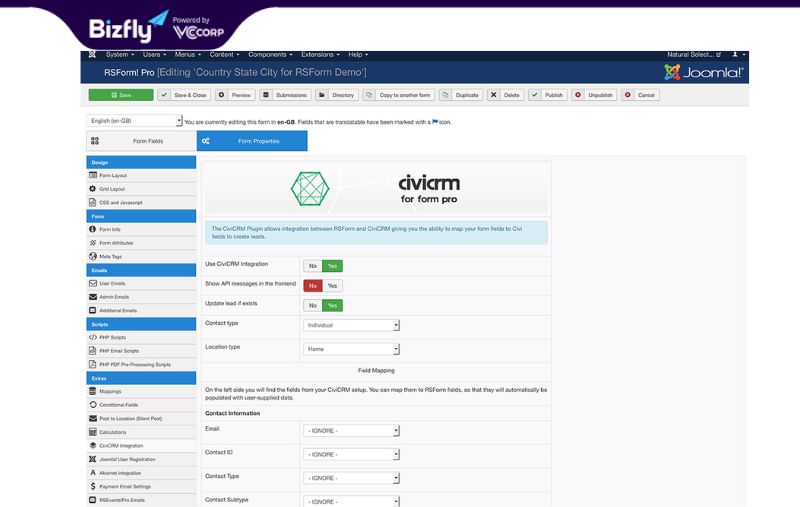This screenshot has height=507, width=800.
Task: Click the Meta Tags globe icon
Action: point(93,257)
